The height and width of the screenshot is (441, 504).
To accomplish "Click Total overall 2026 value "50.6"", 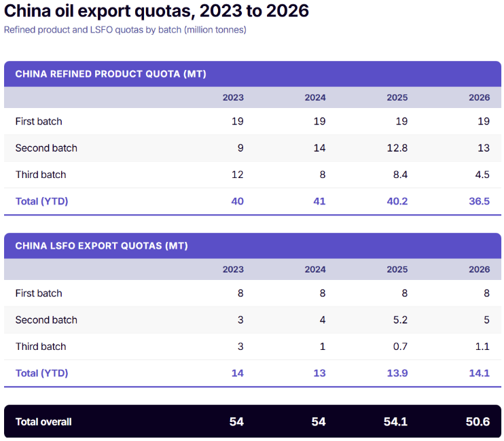I will coord(478,422).
